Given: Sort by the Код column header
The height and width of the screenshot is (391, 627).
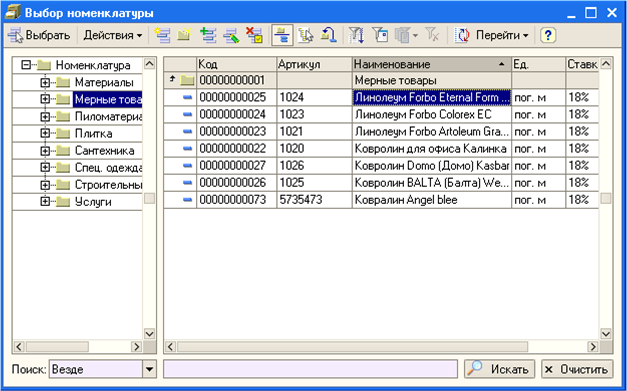Looking at the screenshot, I should point(236,64).
